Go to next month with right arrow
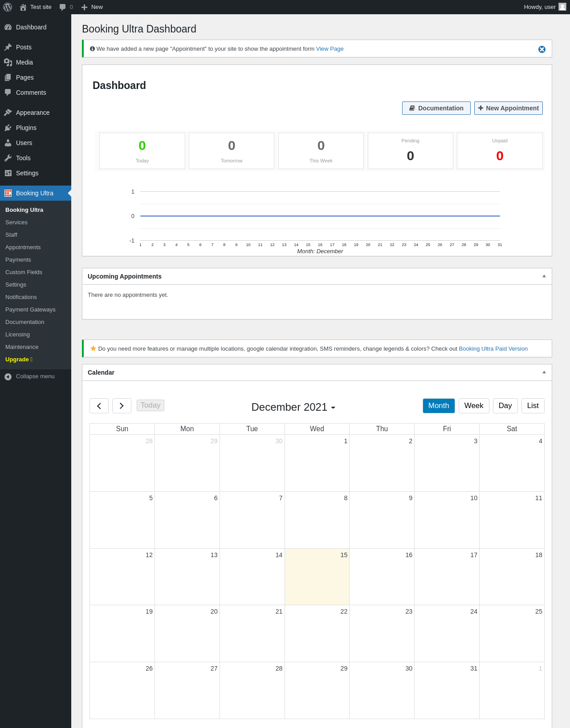 point(122,406)
